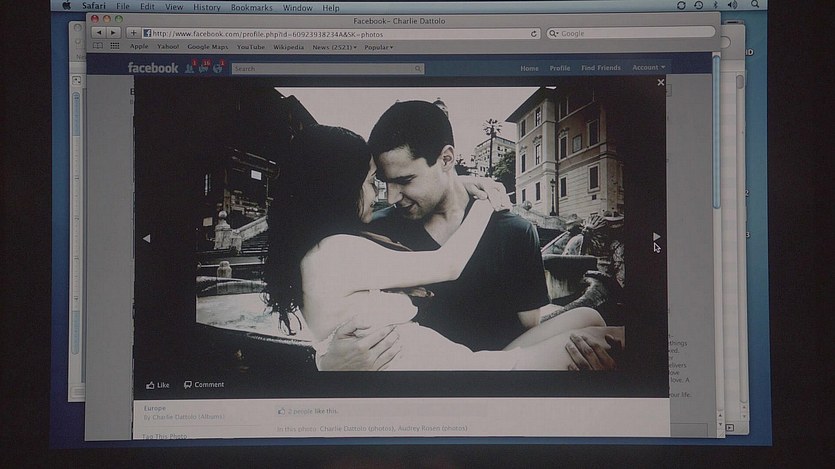Open the Apple bookmark
Screen dimensions: 835x469
click(x=139, y=46)
